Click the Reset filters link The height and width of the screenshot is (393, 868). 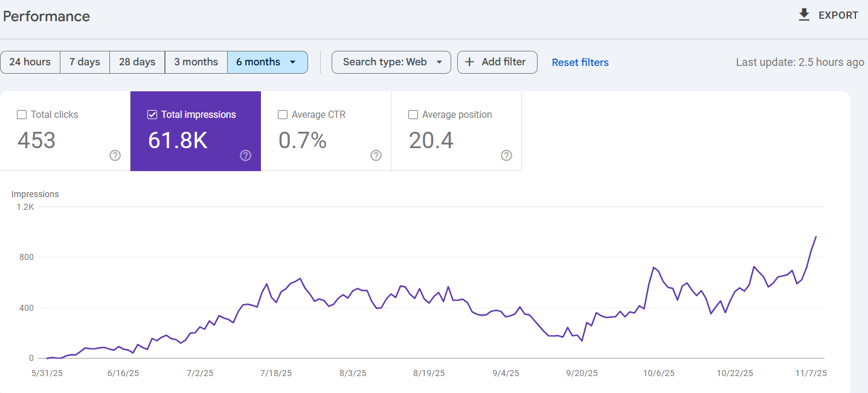pos(580,62)
